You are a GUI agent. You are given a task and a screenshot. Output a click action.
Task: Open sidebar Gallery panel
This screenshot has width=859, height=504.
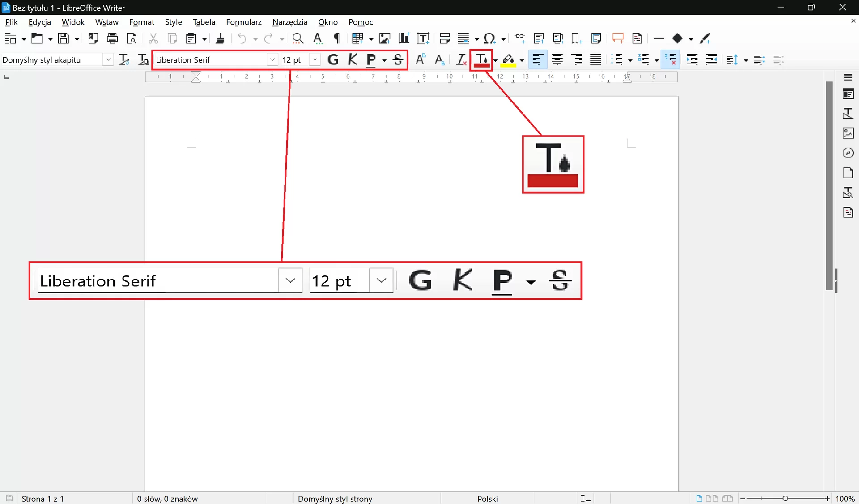coord(848,133)
